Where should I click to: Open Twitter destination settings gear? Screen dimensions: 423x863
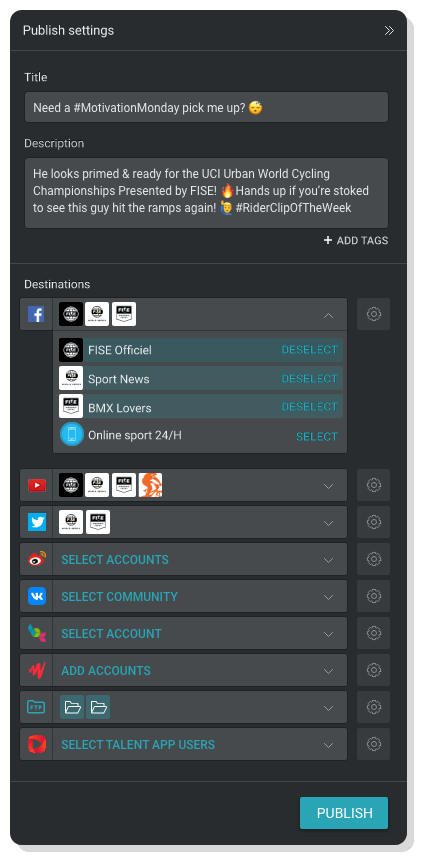(373, 522)
